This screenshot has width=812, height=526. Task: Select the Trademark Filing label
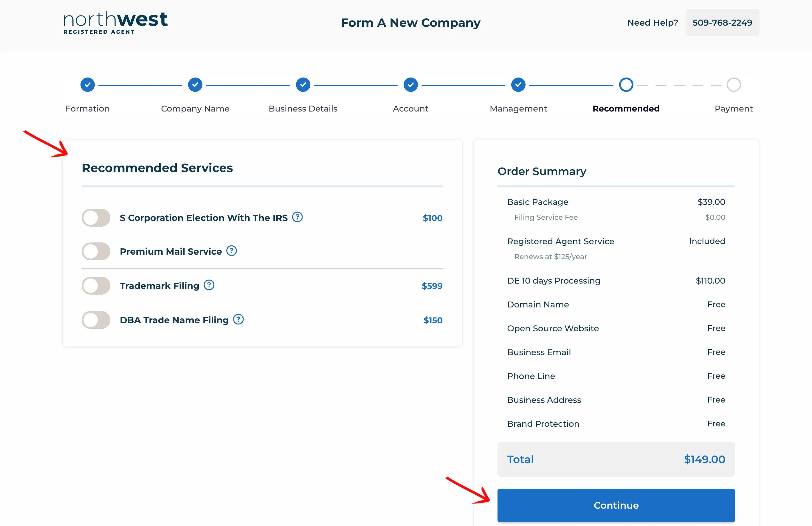[x=159, y=286]
